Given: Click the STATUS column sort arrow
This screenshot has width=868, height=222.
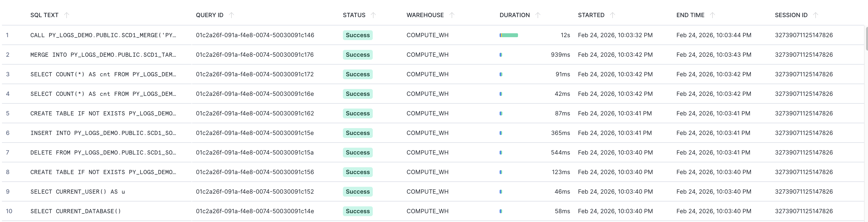Looking at the screenshot, I should 373,15.
